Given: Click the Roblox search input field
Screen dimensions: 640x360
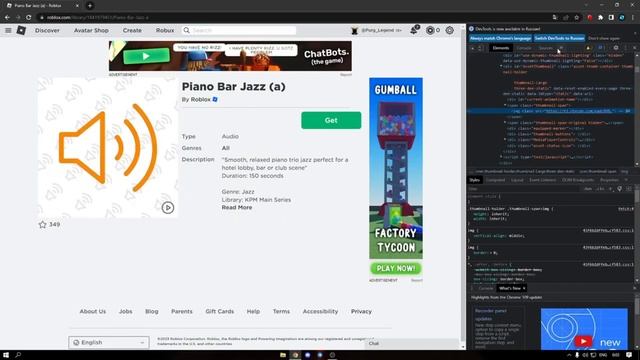Looking at the screenshot, I should tap(239, 30).
